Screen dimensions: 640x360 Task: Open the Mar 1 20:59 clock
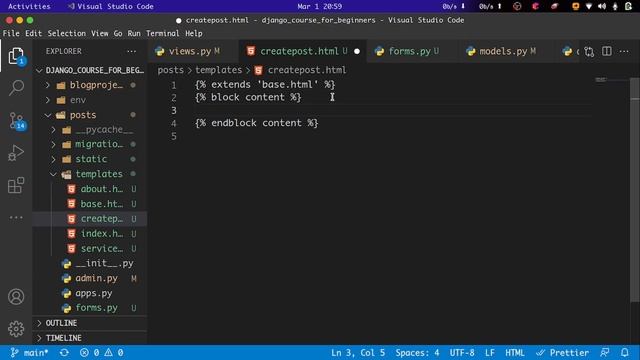point(320,6)
